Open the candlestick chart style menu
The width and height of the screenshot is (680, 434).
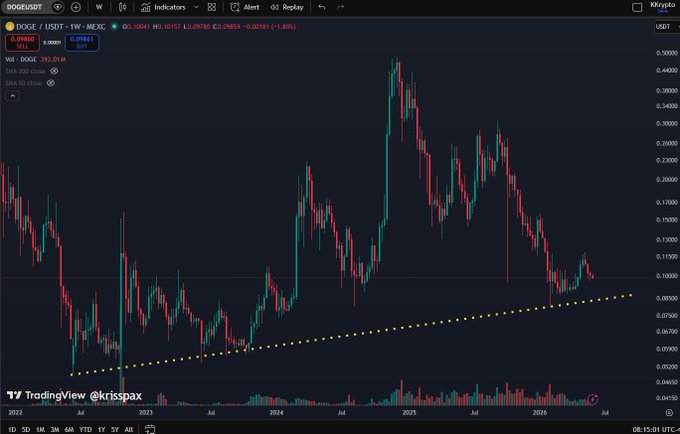(x=123, y=7)
